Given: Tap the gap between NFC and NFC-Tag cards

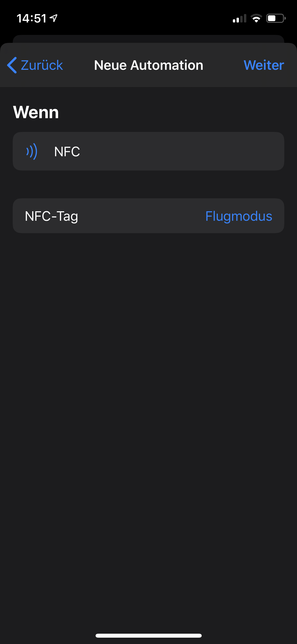Looking at the screenshot, I should click(149, 184).
